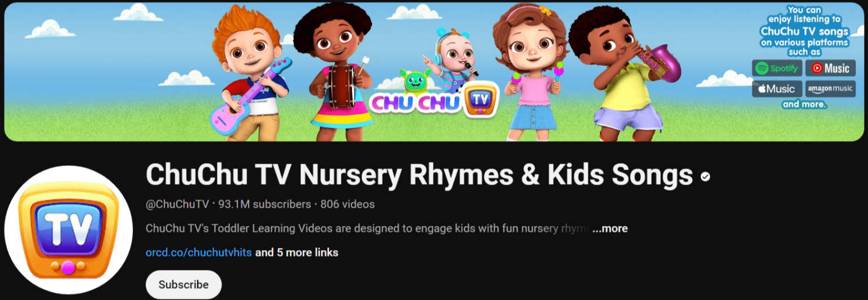The height and width of the screenshot is (300, 868).
Task: Click the Spotify logo in the banner
Action: tap(777, 68)
